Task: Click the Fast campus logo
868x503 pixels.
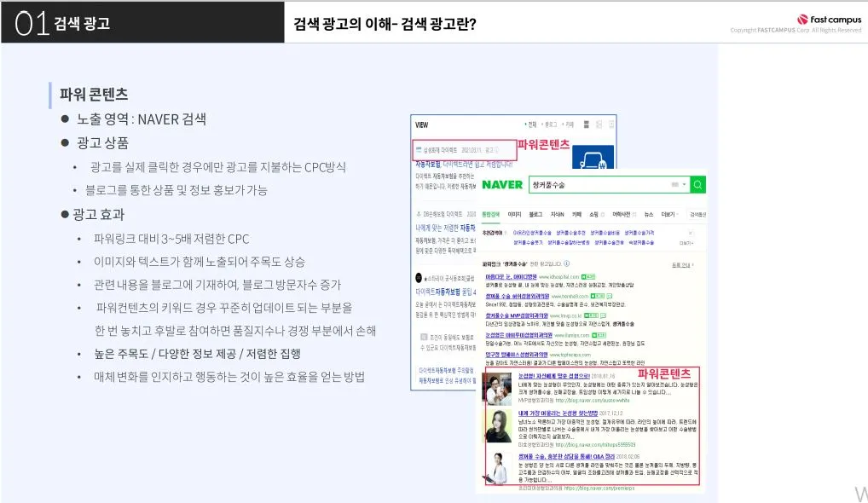Action: coord(830,20)
